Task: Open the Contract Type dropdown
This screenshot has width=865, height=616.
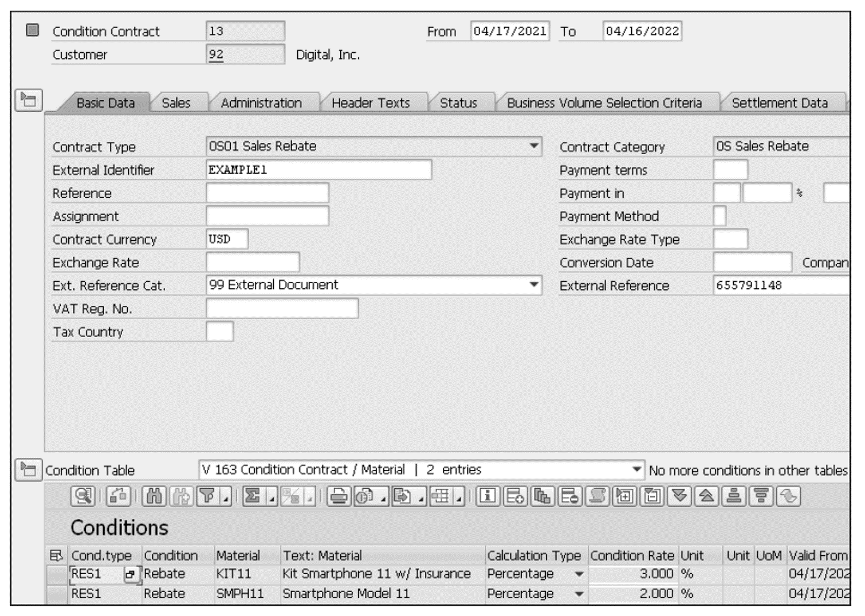Action: pos(535,147)
